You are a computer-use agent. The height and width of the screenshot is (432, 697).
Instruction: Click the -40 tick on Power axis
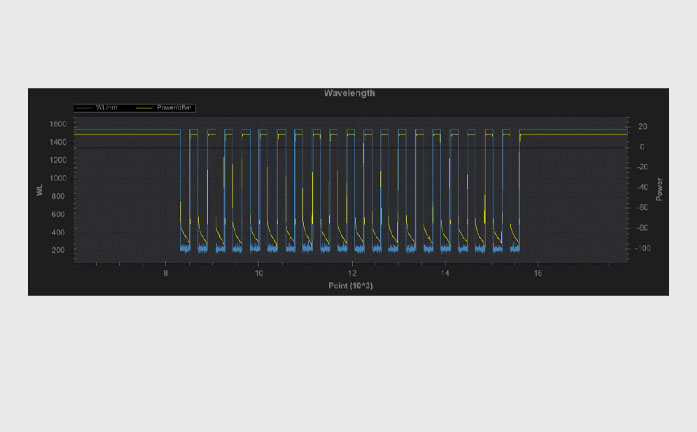click(x=642, y=187)
